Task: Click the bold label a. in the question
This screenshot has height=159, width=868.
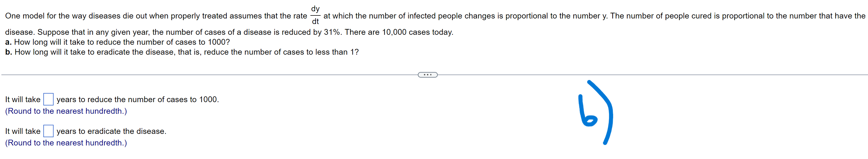Action: click(x=9, y=42)
